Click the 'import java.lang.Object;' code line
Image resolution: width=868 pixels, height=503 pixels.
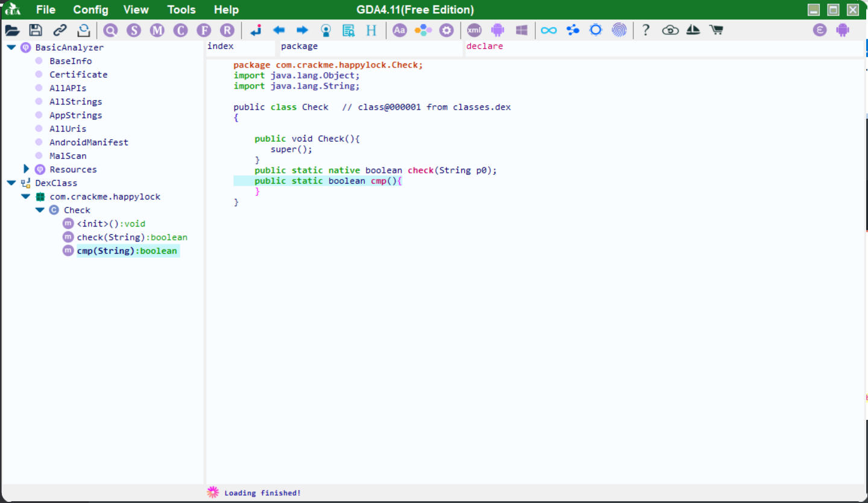coord(297,76)
